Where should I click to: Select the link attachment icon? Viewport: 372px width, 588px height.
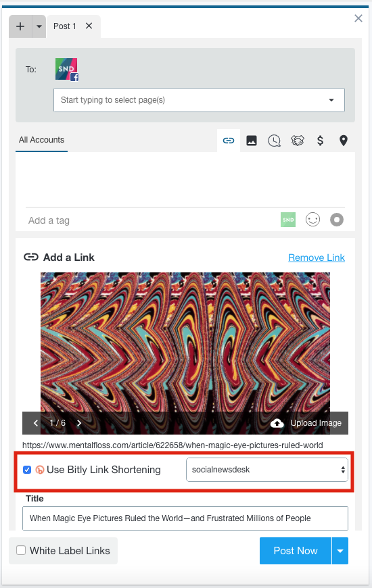tap(229, 141)
